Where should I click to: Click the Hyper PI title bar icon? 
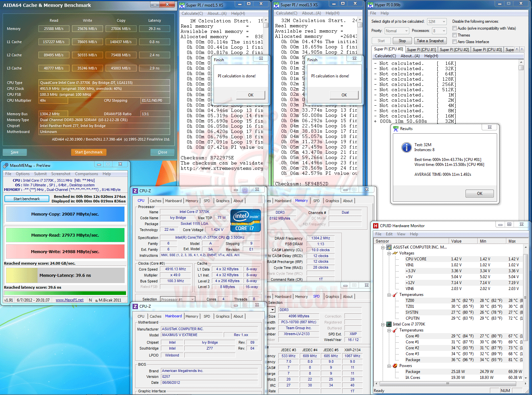[370, 5]
